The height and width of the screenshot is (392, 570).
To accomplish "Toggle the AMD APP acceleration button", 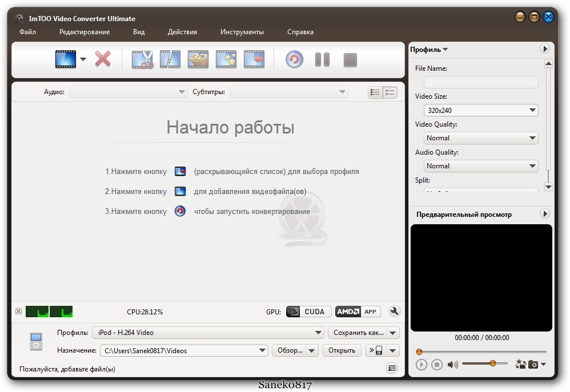I will (x=358, y=312).
